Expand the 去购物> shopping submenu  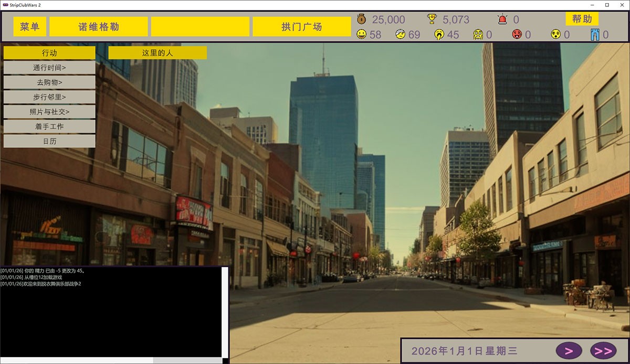(49, 82)
